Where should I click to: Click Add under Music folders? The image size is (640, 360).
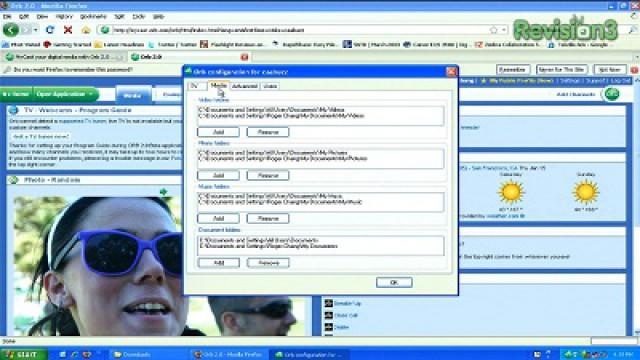(x=218, y=218)
